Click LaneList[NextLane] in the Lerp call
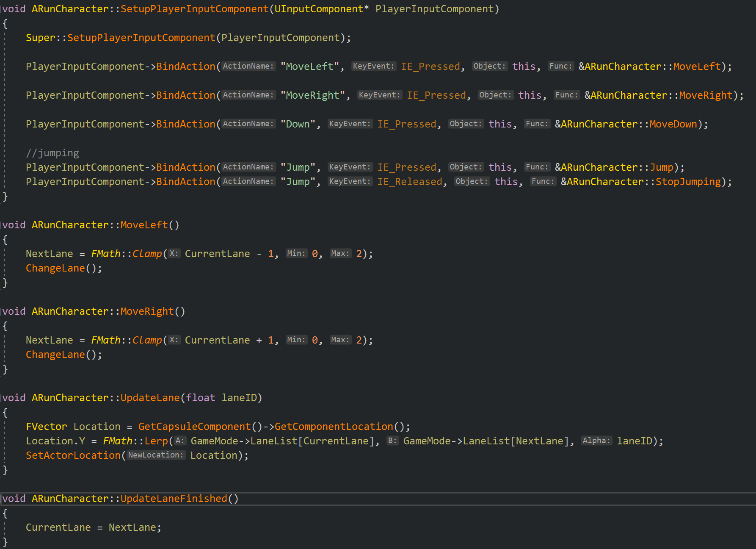The image size is (756, 549). tap(516, 441)
